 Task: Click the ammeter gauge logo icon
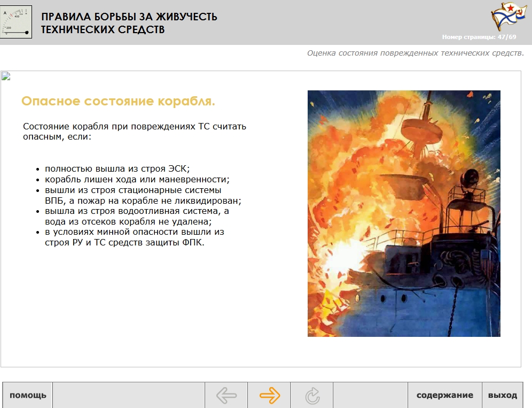16,22
